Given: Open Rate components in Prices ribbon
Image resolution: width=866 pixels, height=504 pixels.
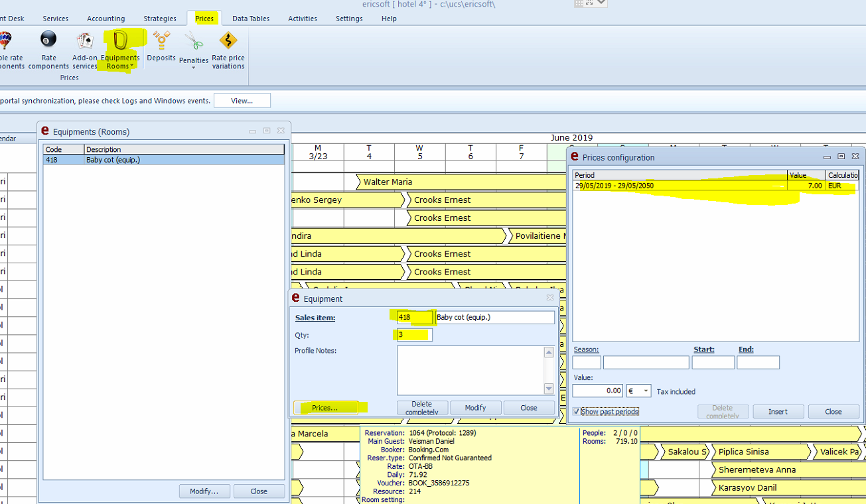Looking at the screenshot, I should [48, 50].
